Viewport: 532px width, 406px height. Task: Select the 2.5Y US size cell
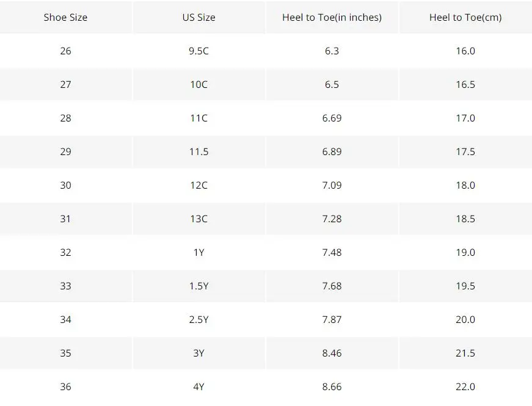click(x=199, y=319)
